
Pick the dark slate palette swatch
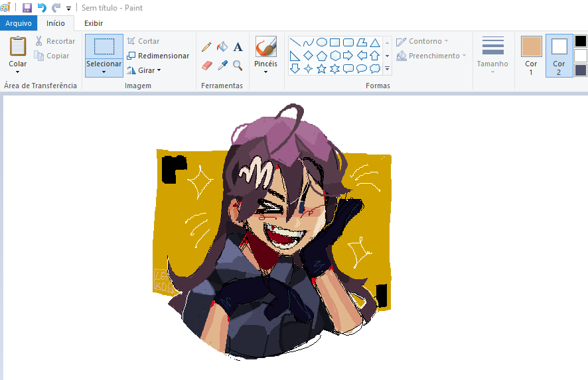581,70
